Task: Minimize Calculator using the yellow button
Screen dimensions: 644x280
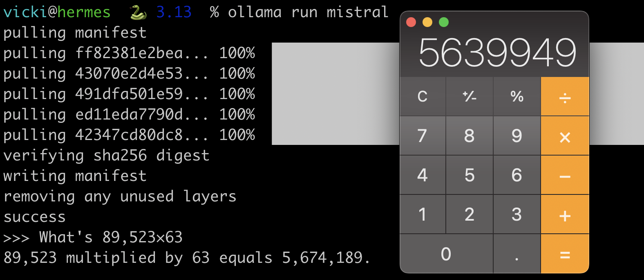Action: point(427,22)
